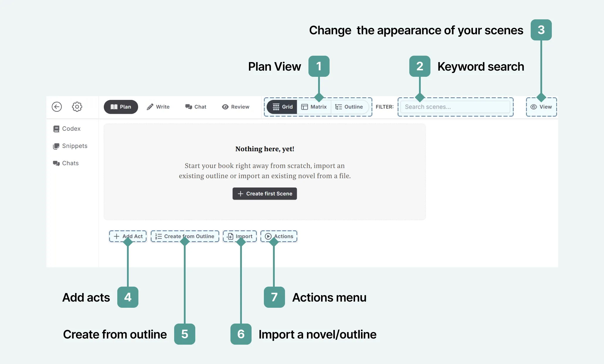Open Create from Outline tool
The width and height of the screenshot is (604, 364).
pyautogui.click(x=185, y=236)
